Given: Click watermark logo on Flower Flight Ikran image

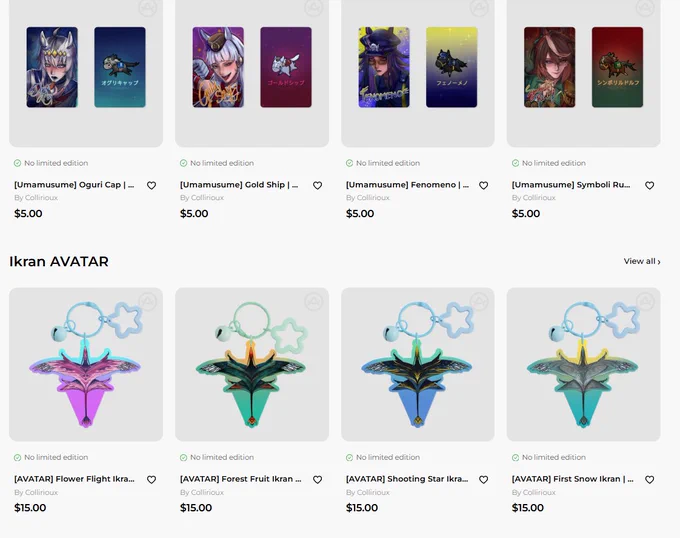Looking at the screenshot, I should (x=147, y=302).
